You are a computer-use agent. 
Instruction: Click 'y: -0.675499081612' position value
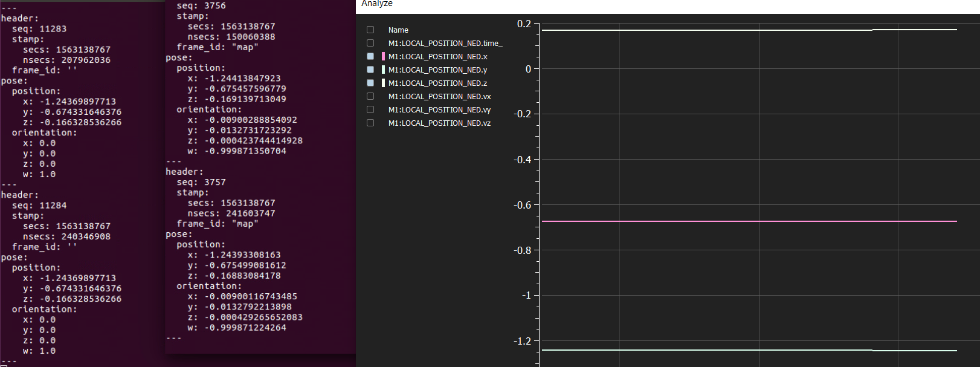click(237, 265)
